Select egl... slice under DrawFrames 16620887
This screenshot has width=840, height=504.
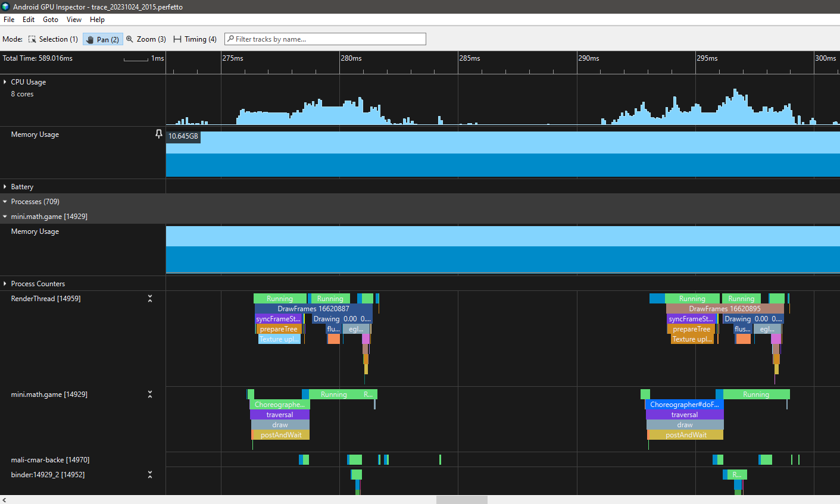click(x=356, y=329)
